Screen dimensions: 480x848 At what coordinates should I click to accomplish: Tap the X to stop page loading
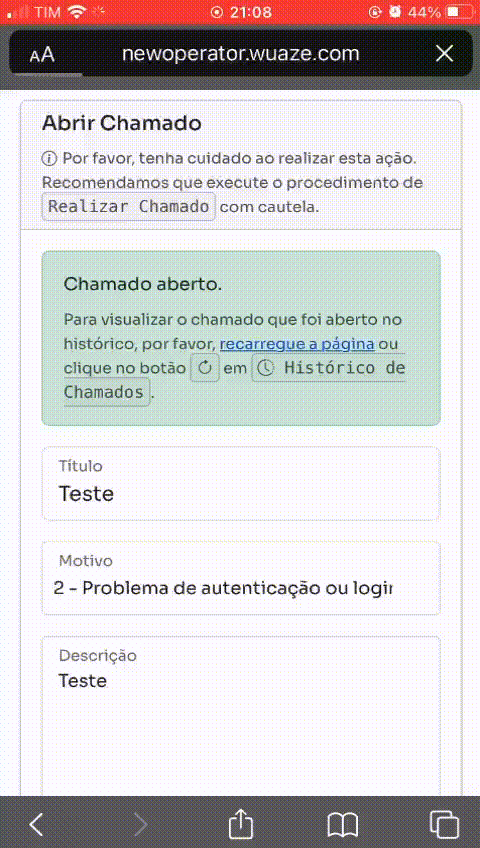[444, 54]
